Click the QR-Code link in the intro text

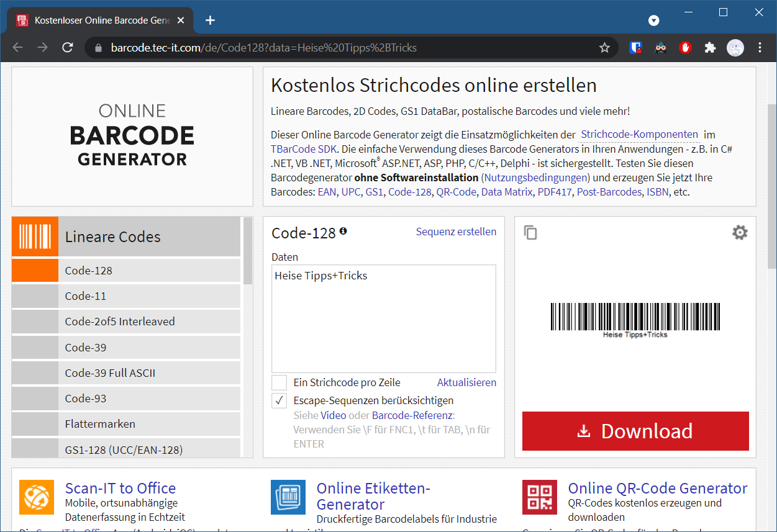[x=456, y=192]
